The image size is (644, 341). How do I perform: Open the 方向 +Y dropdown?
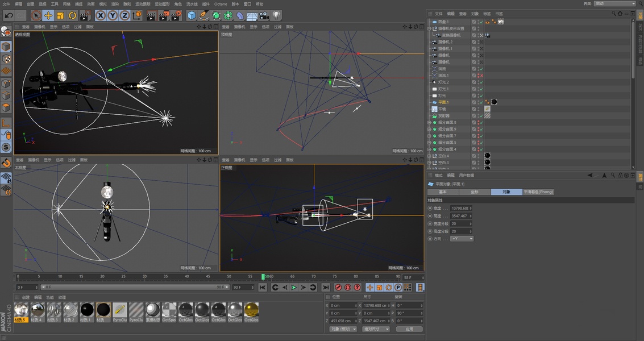point(462,239)
